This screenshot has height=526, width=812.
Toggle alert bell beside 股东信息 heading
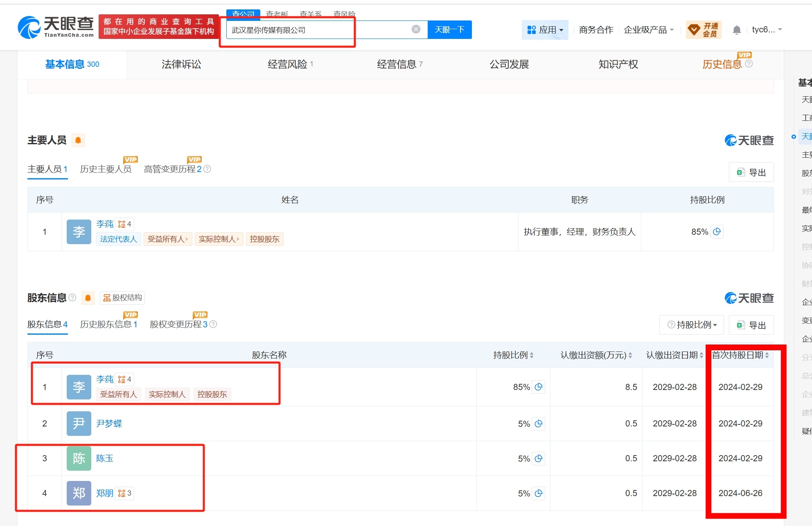click(88, 298)
